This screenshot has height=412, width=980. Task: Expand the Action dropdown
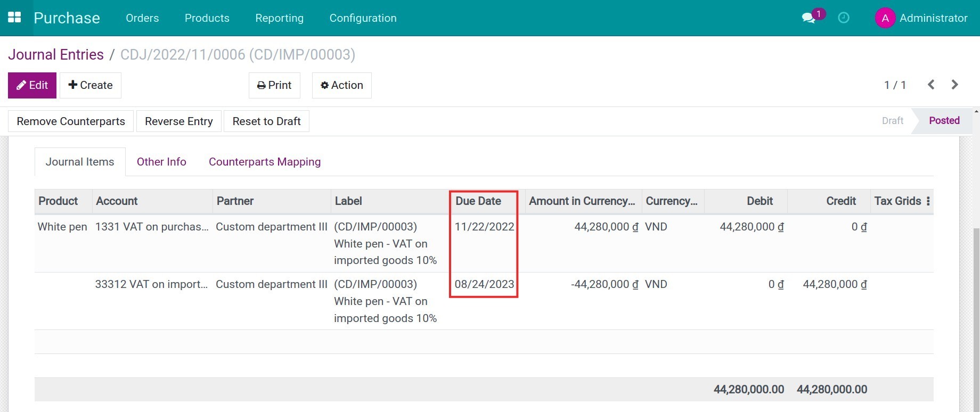342,85
